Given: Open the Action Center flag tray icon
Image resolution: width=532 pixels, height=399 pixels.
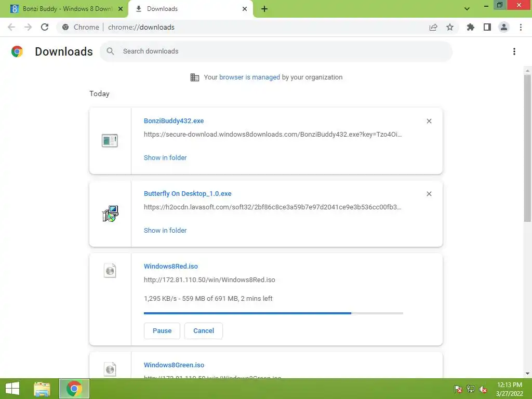Looking at the screenshot, I should pos(458,389).
